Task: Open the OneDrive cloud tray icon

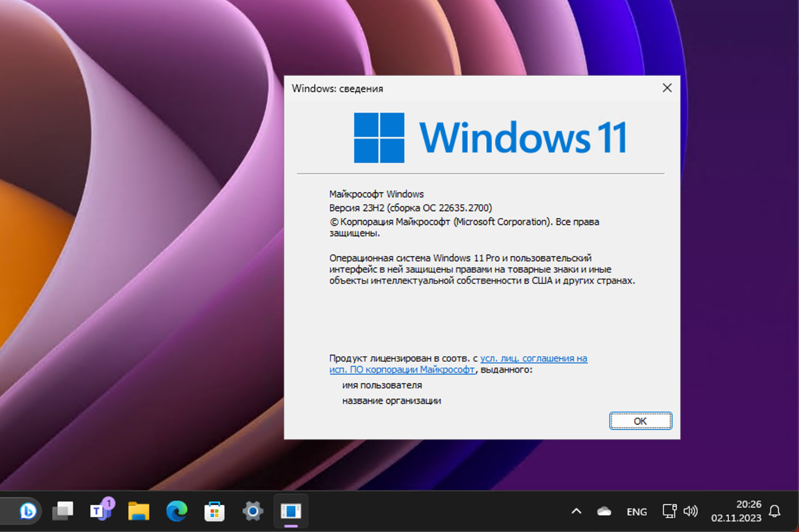Action: pyautogui.click(x=604, y=511)
